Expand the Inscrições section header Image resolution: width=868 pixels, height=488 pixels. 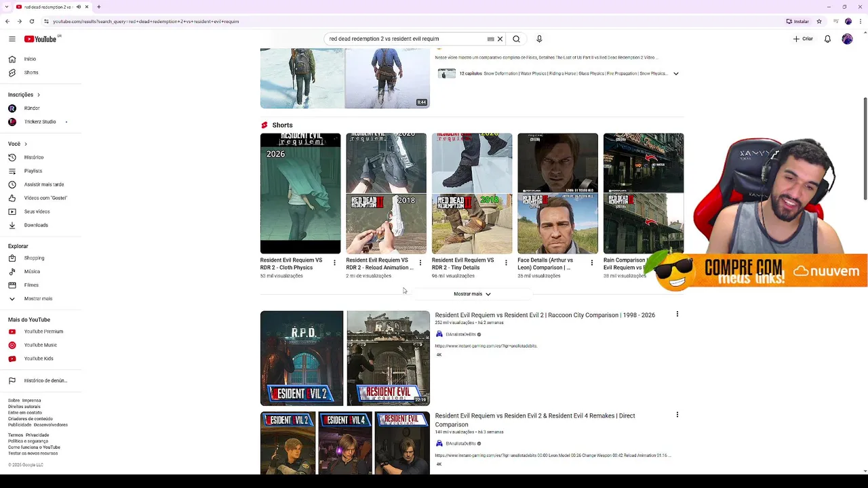pyautogui.click(x=24, y=95)
